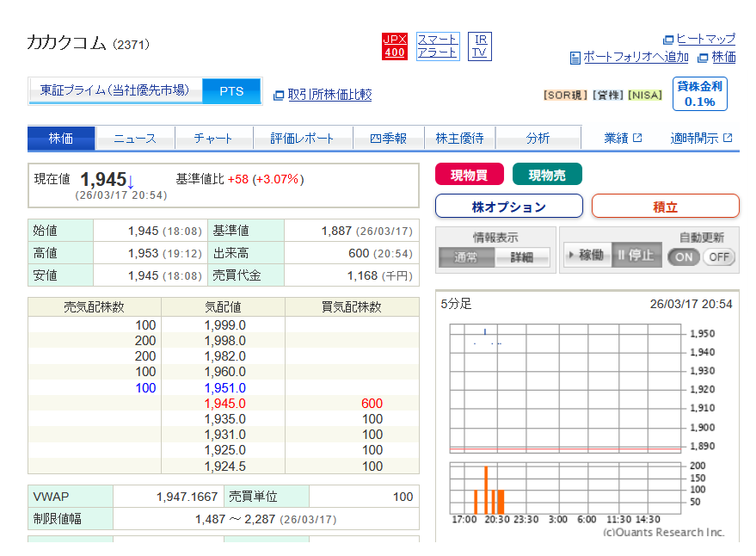
Task: Open the 四季報 tab
Action: click(x=388, y=139)
